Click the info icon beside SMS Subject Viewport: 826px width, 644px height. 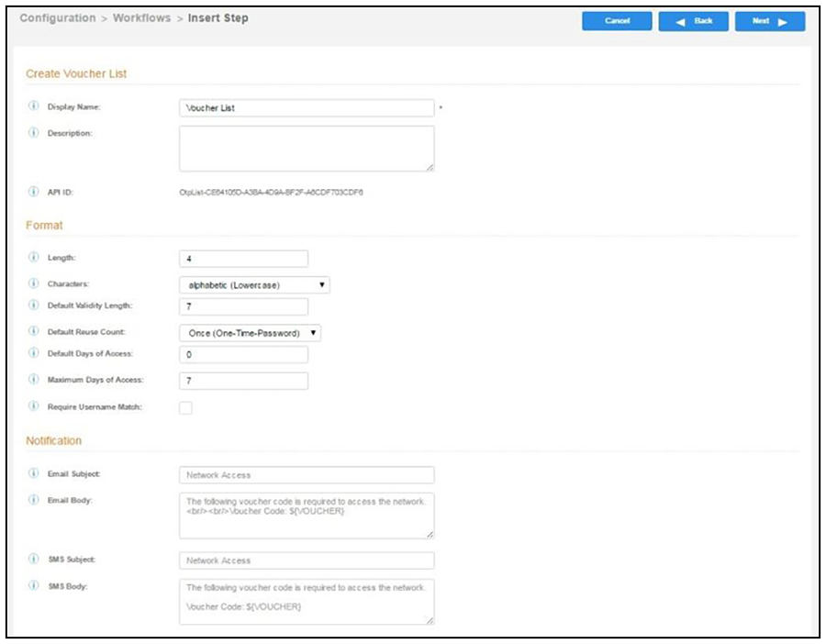pyautogui.click(x=33, y=558)
